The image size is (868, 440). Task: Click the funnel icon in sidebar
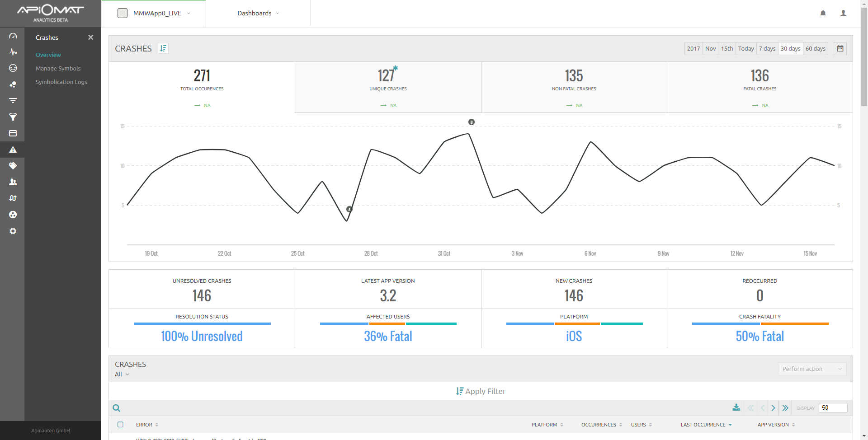(13, 117)
